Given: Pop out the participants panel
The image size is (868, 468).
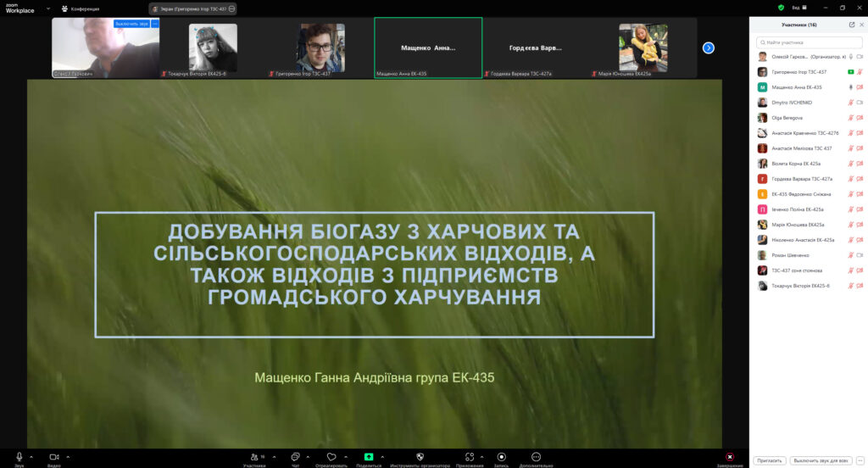Looking at the screenshot, I should (x=851, y=25).
